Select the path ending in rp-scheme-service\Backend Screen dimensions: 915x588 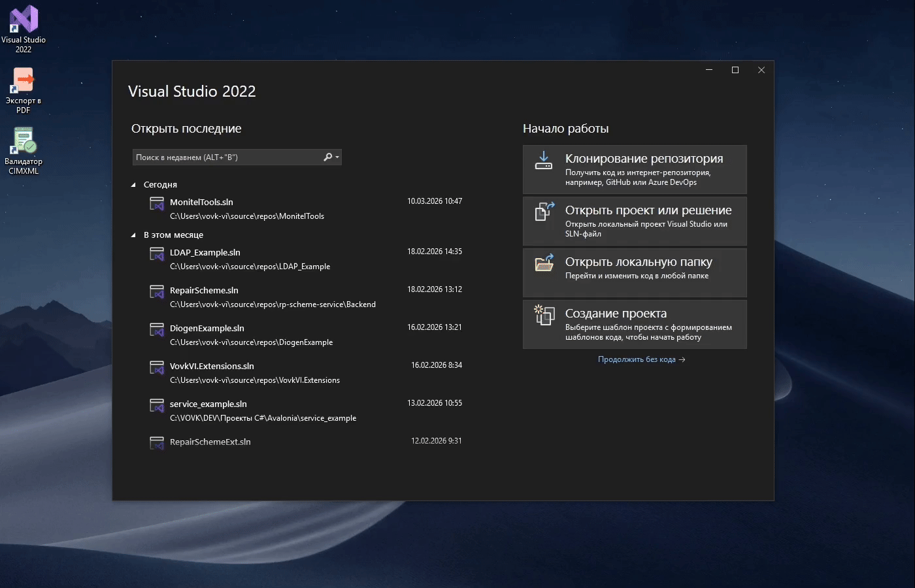coord(273,304)
